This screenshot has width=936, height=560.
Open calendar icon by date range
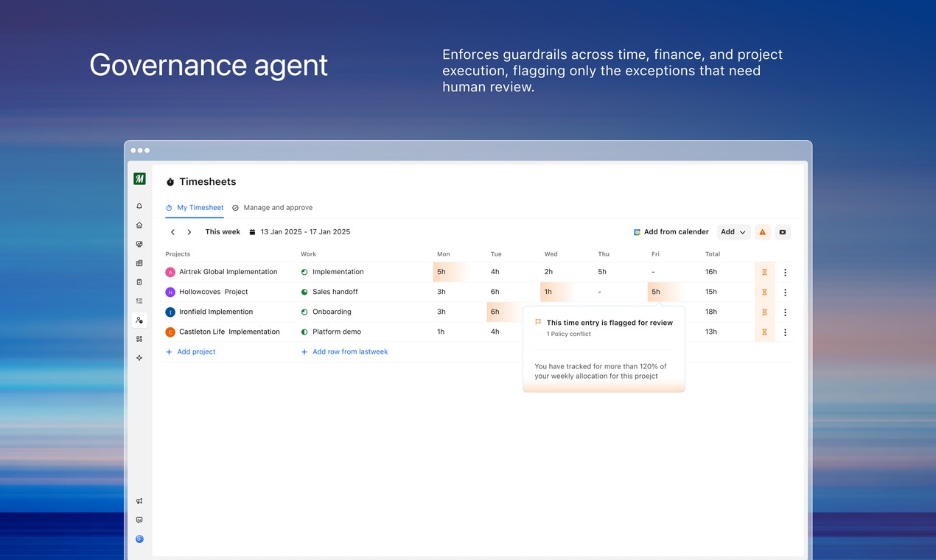[x=252, y=232]
